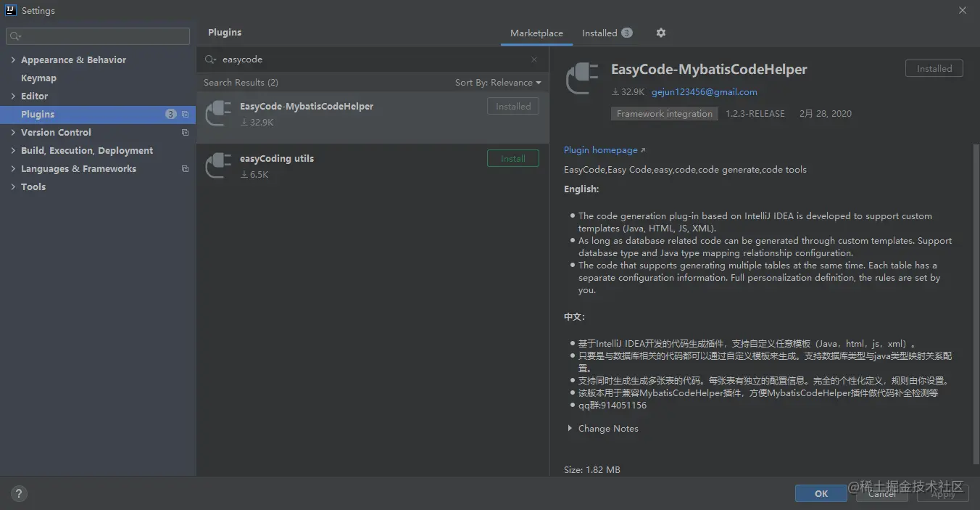Open the Sort By: Relevance dropdown
980x510 pixels.
tap(498, 83)
